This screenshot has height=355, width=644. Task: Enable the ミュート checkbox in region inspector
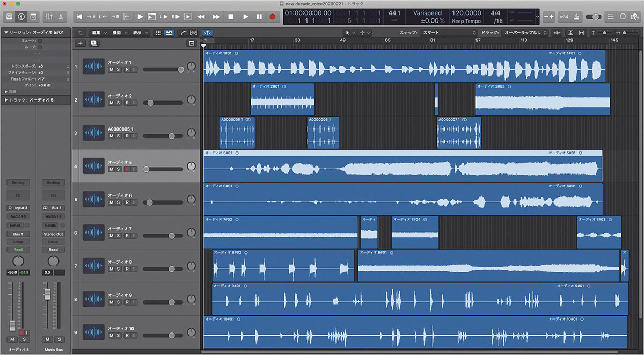pyautogui.click(x=40, y=41)
